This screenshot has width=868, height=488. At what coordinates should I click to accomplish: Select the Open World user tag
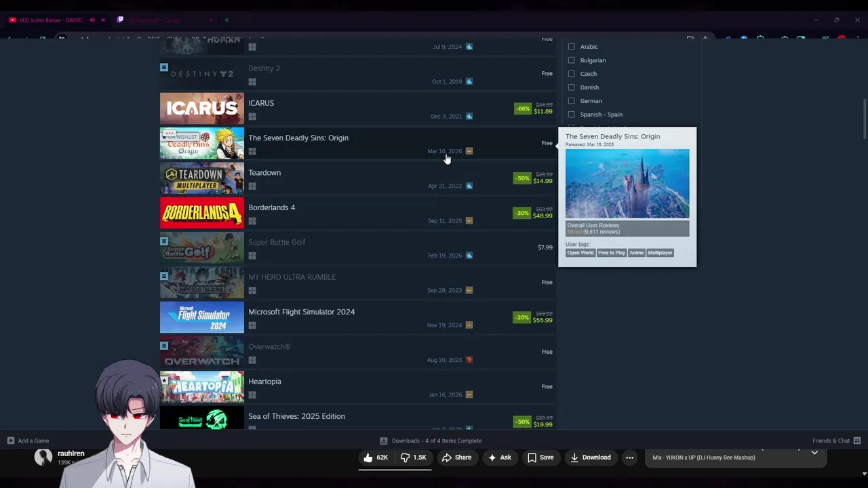580,253
